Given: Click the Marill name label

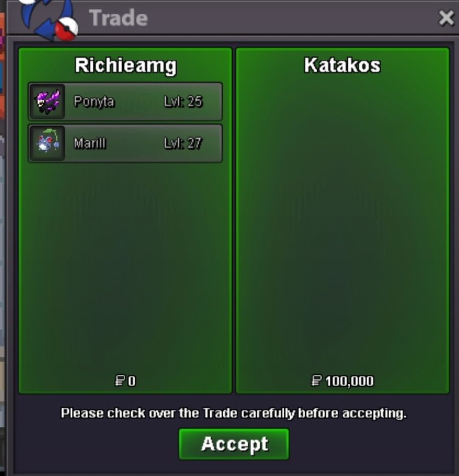Looking at the screenshot, I should 90,143.
